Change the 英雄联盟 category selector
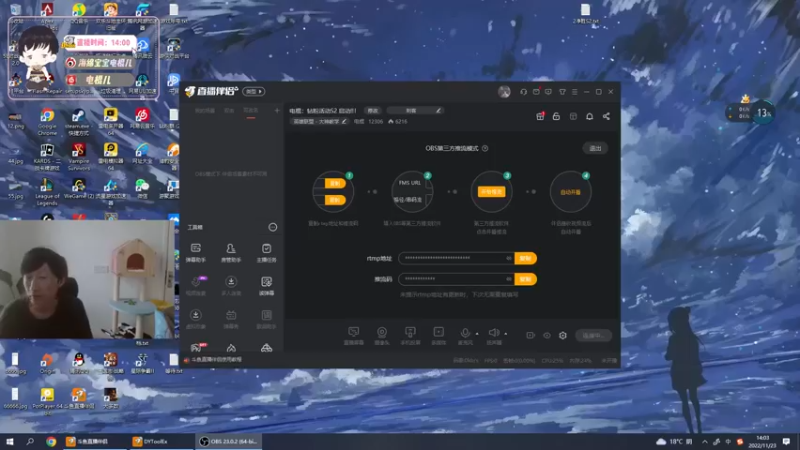800x450 pixels. coord(320,121)
